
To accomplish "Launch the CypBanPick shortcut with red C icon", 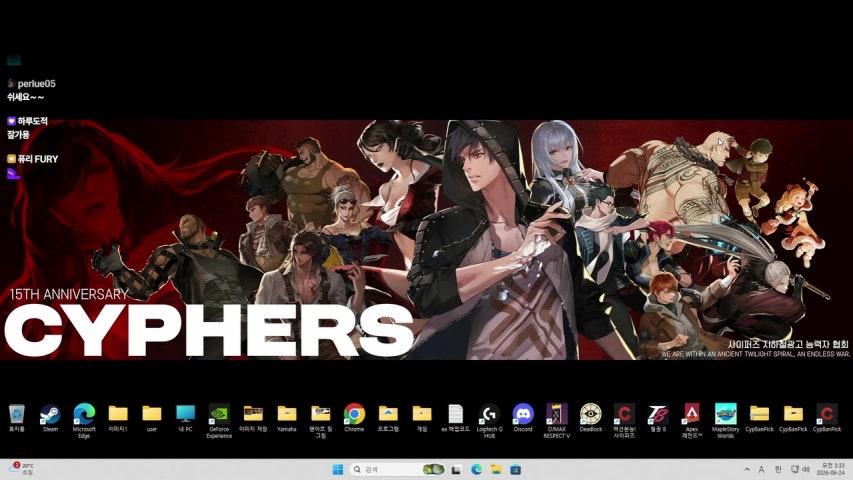I will pyautogui.click(x=827, y=417).
